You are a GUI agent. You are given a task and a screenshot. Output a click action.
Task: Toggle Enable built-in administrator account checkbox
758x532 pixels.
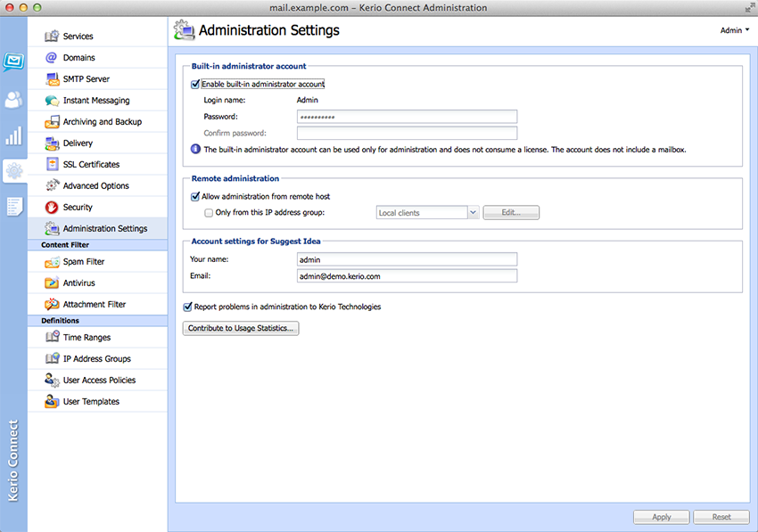pos(195,84)
